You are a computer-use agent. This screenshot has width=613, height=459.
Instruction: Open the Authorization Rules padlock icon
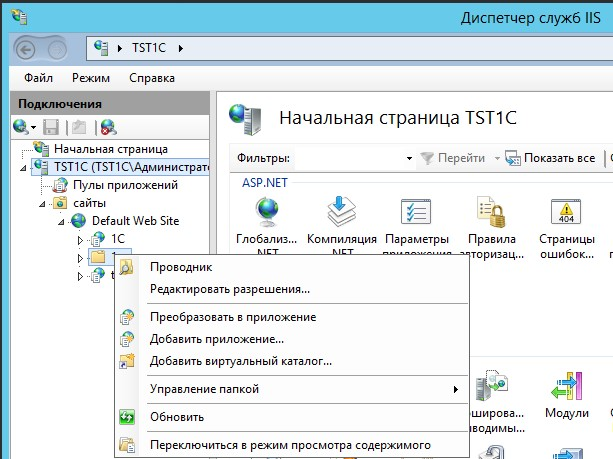tap(488, 212)
